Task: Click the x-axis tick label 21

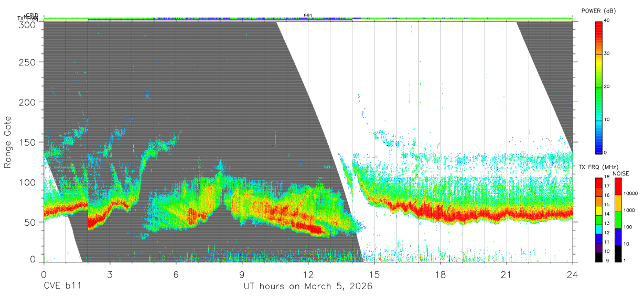Action: 507,274
